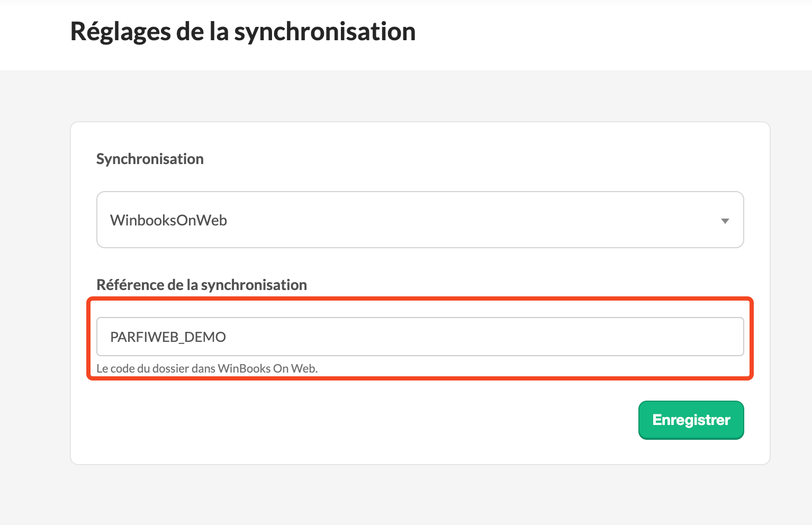Click the Réglages de la synchronisation heading
Image resolution: width=812 pixels, height=525 pixels.
click(x=243, y=31)
